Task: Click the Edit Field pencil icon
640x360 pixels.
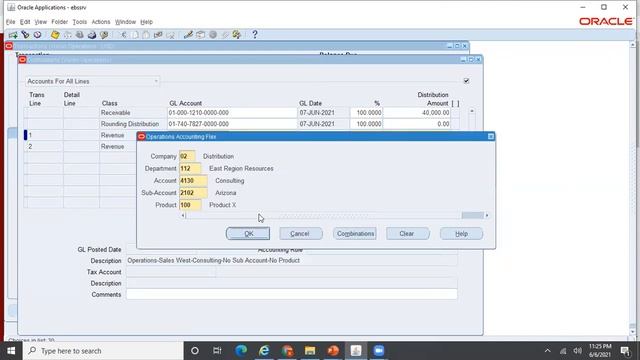Action: [188, 35]
